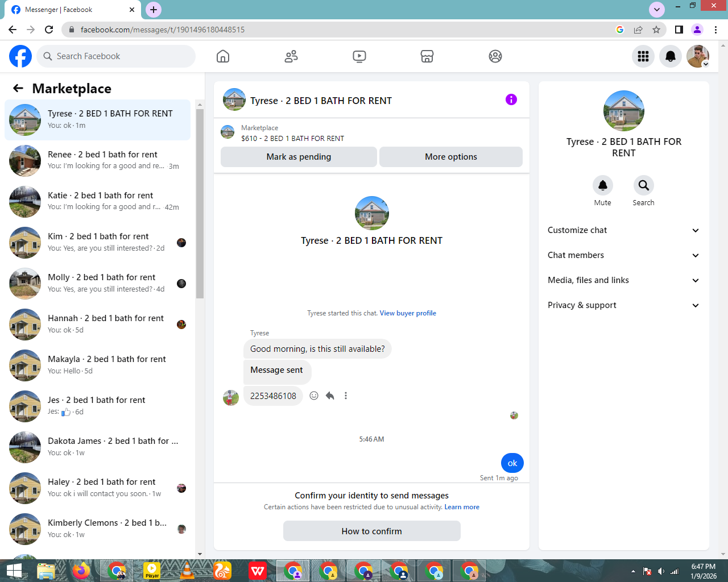728x582 pixels.
Task: Open VLC media player from the taskbar
Action: [187, 571]
